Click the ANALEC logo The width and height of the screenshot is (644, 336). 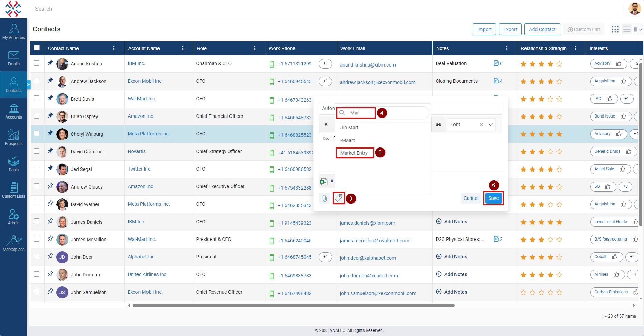13,9
